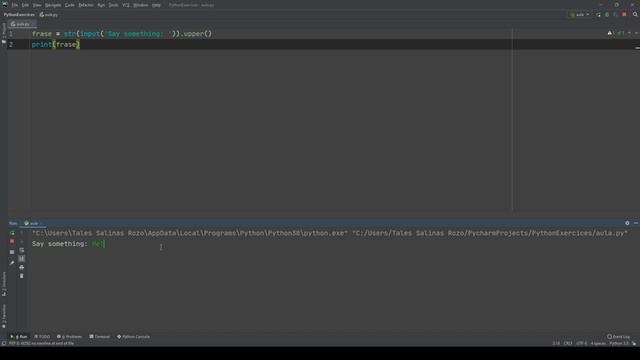The image size is (640, 360).
Task: Go to the previous highlighted problem arrow
Action: 629,33
